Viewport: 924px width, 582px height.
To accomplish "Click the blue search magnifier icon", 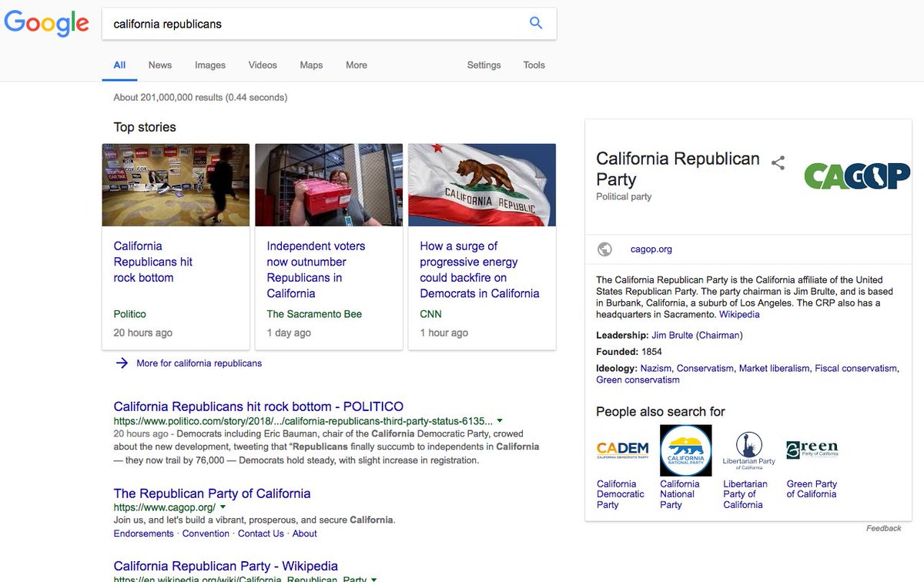I will [536, 23].
